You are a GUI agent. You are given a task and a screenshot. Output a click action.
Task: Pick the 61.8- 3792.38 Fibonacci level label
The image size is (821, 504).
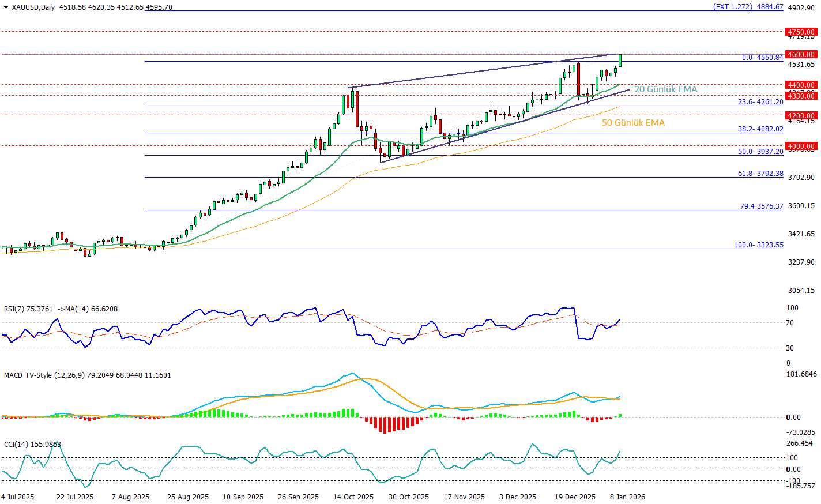click(x=760, y=174)
